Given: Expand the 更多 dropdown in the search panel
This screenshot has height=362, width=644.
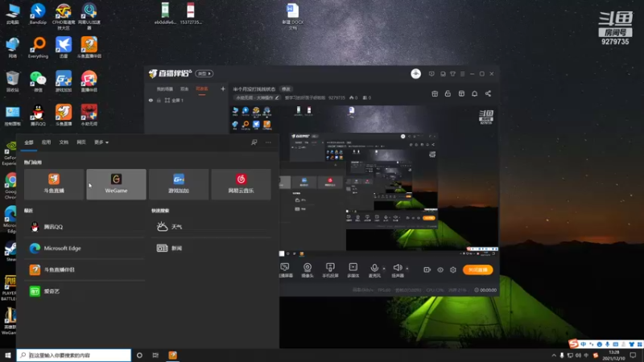Looking at the screenshot, I should click(x=101, y=142).
